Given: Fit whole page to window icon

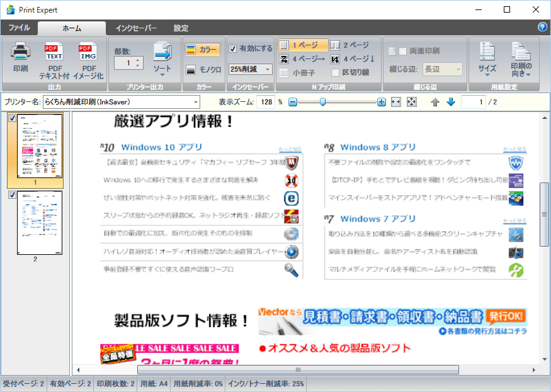Looking at the screenshot, I should [x=411, y=102].
